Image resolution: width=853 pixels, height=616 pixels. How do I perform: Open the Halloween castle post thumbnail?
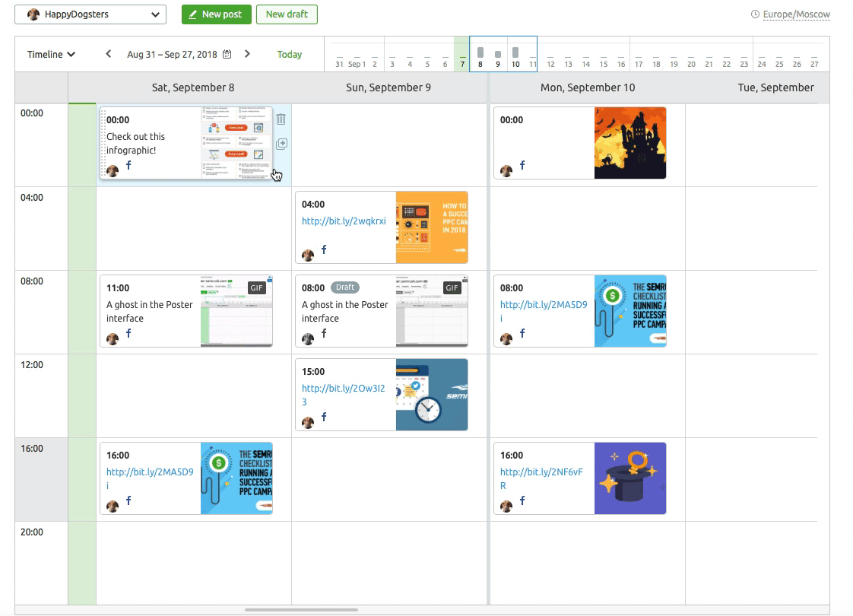click(x=629, y=143)
